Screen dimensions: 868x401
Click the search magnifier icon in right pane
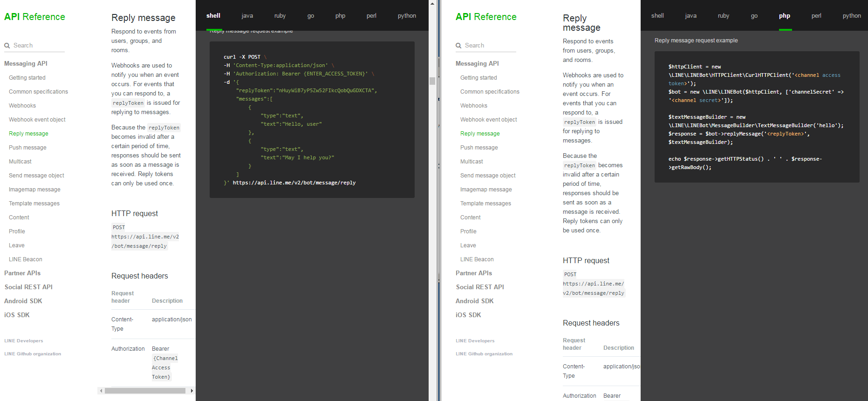click(458, 46)
